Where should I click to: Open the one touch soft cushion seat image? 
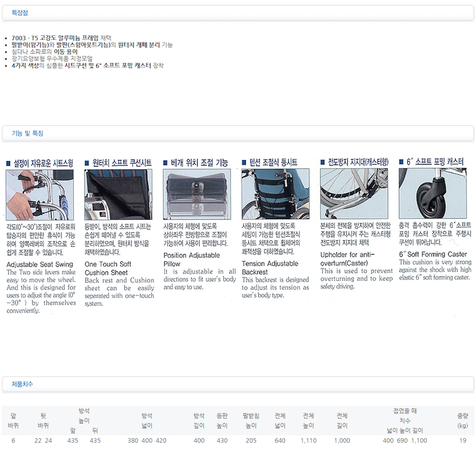tap(118, 194)
